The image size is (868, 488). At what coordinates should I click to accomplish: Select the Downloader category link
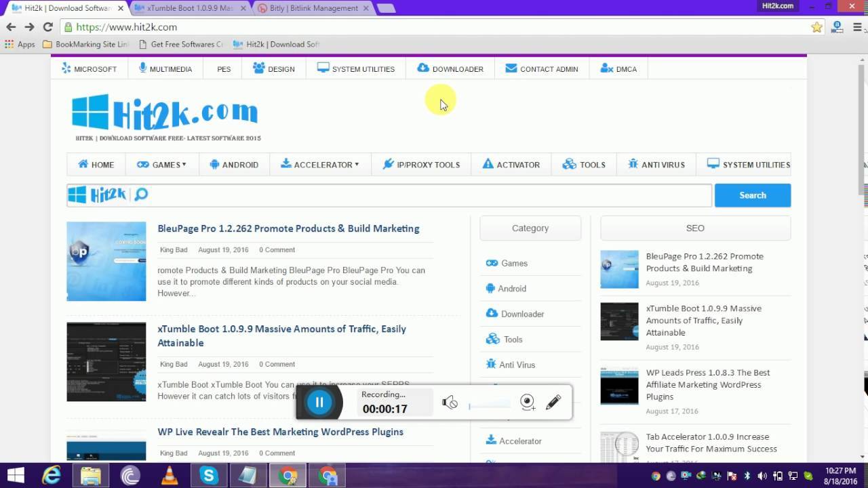515,314
